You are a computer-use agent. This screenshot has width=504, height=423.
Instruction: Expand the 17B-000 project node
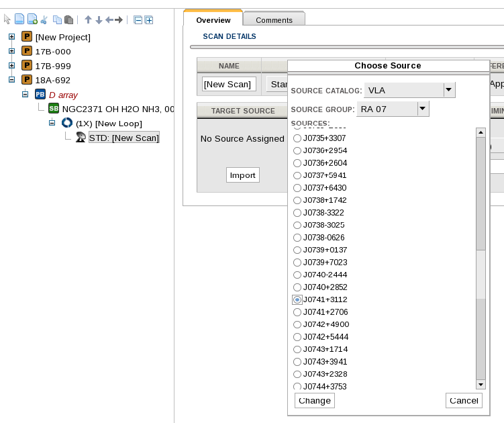point(11,51)
